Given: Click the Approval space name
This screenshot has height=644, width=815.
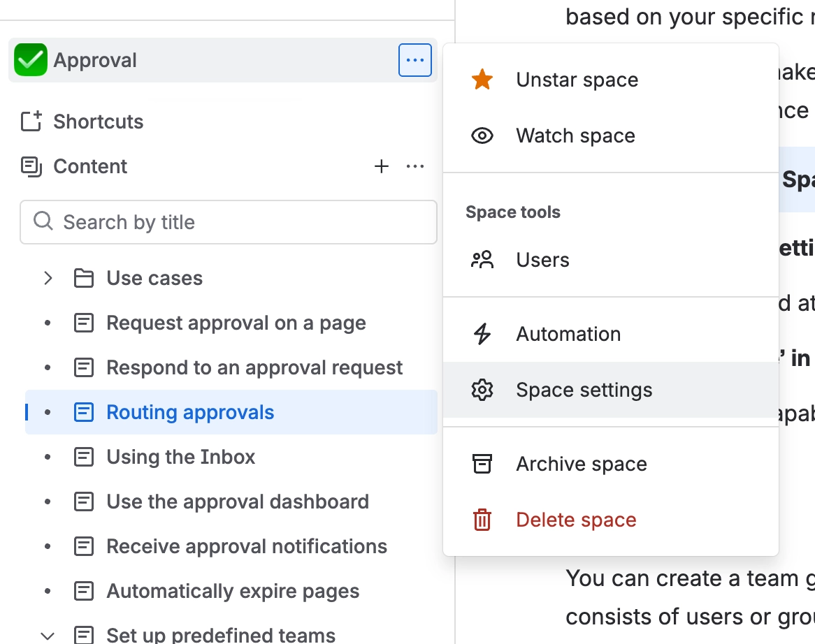Looking at the screenshot, I should [95, 60].
